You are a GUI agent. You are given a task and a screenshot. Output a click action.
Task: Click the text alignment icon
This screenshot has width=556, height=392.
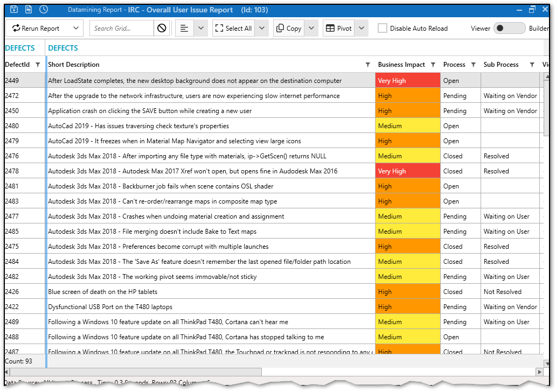(184, 29)
